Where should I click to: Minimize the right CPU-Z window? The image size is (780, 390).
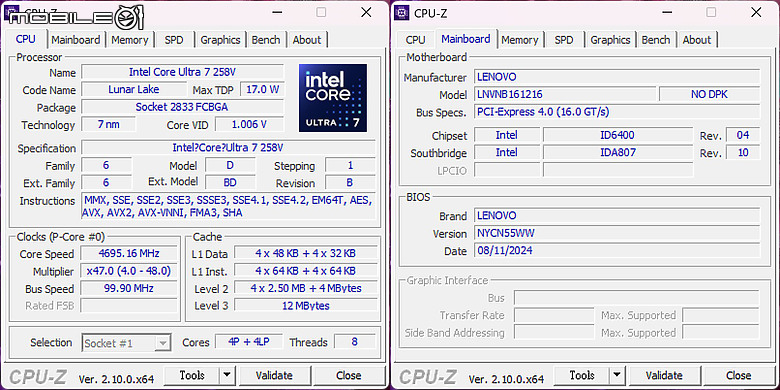pyautogui.click(x=666, y=12)
